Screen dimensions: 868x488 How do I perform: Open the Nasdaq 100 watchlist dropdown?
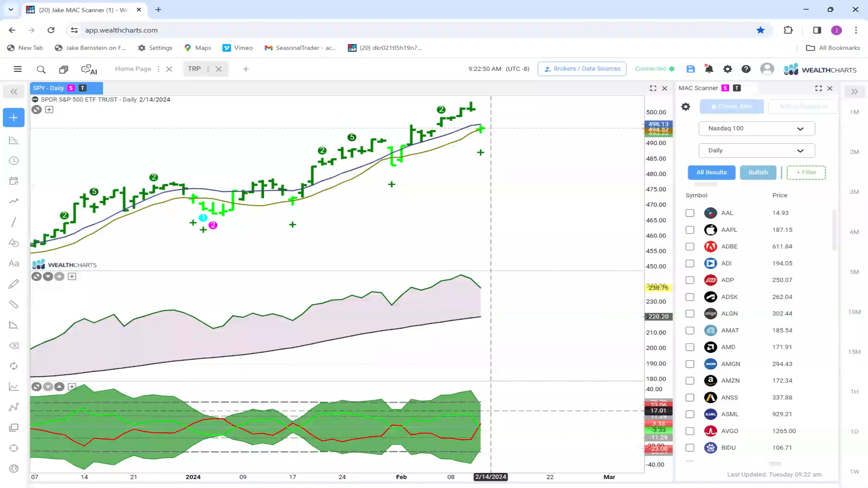point(756,128)
